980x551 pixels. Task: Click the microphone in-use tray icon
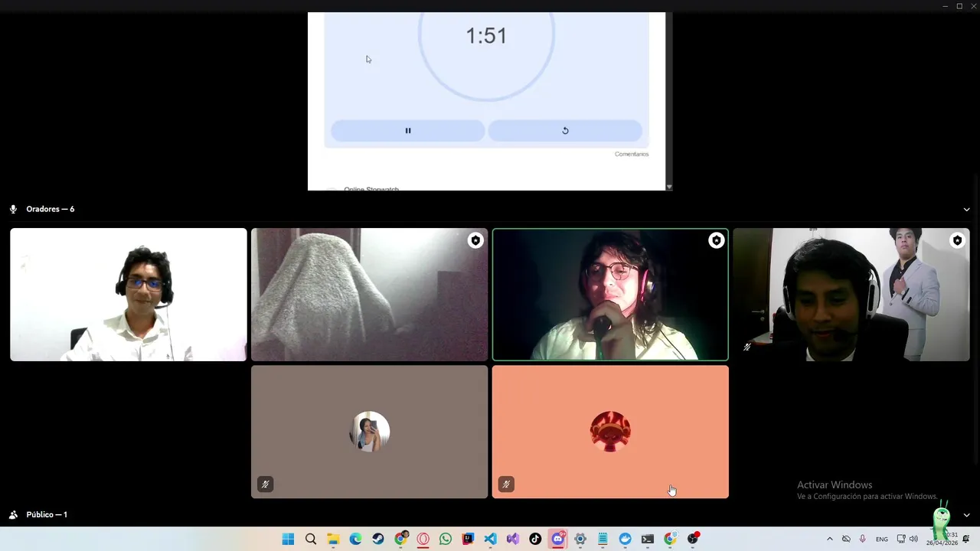(863, 539)
